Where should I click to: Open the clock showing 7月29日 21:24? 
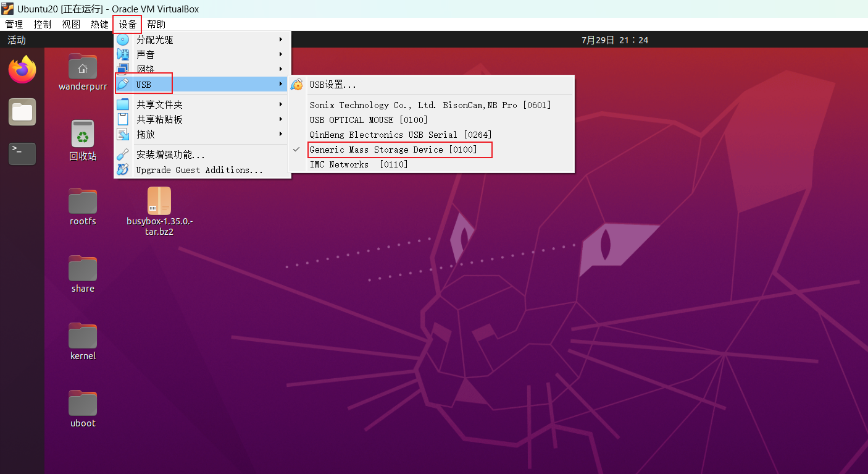(615, 40)
